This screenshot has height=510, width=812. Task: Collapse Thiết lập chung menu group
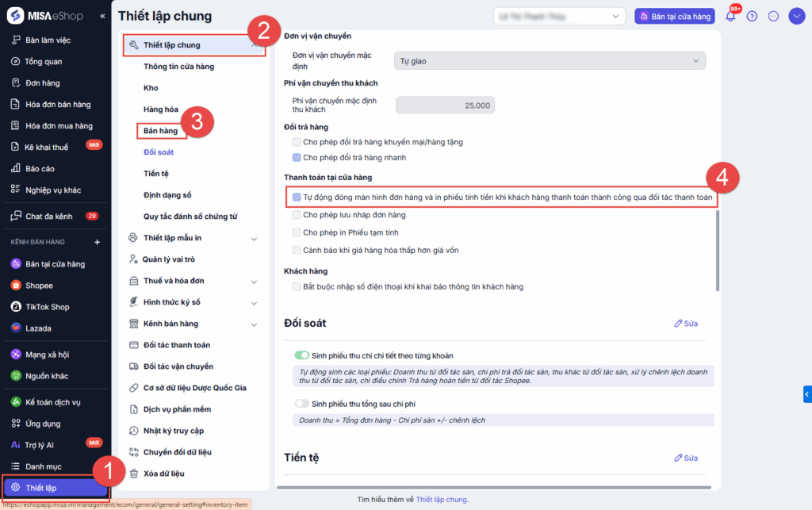click(255, 45)
